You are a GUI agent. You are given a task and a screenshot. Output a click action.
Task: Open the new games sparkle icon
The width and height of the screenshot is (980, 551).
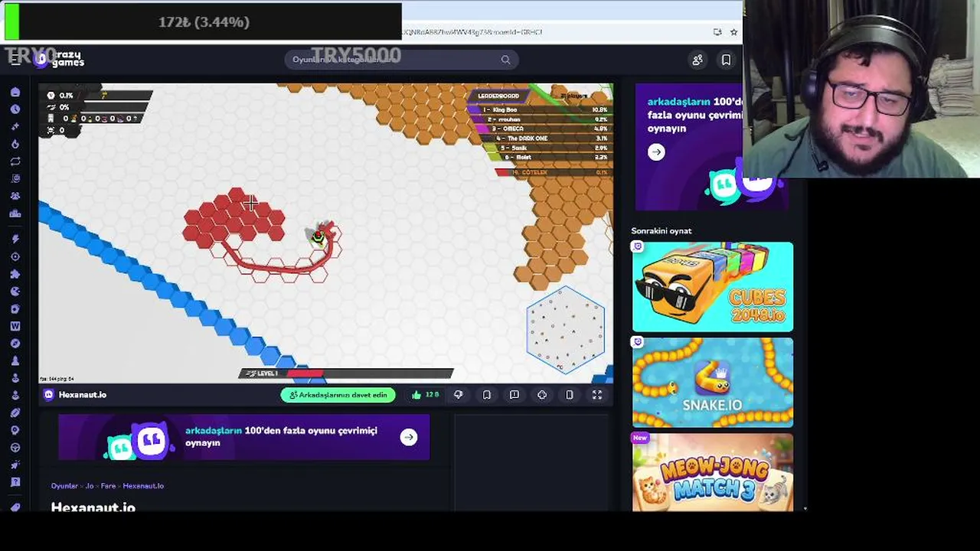coord(15,127)
